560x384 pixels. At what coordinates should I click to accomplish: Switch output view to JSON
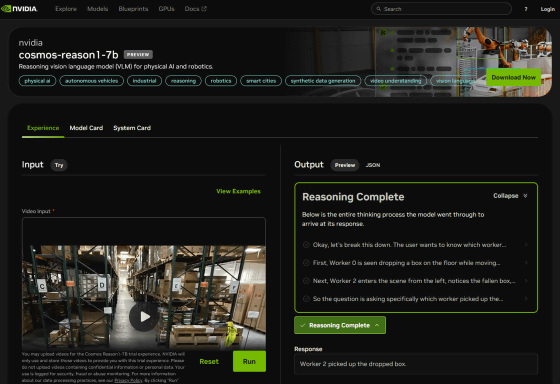(373, 165)
